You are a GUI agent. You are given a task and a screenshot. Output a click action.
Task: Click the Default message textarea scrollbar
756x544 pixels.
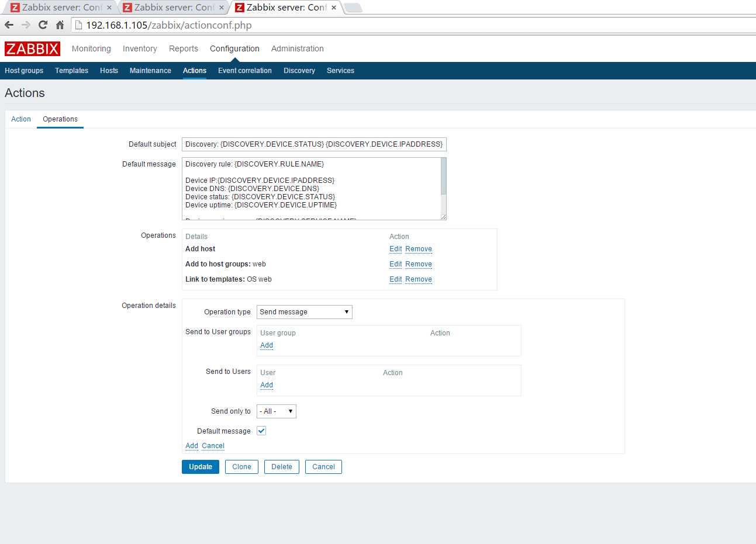click(x=444, y=176)
